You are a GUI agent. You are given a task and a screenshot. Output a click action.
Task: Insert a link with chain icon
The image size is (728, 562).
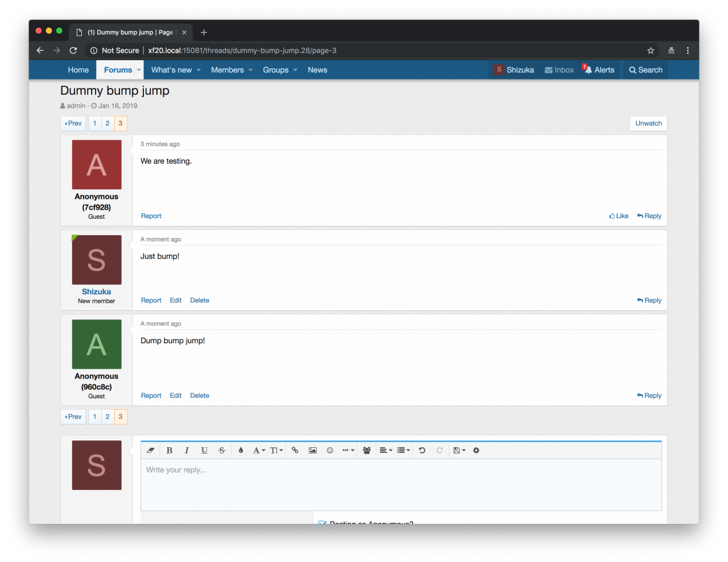[295, 451]
